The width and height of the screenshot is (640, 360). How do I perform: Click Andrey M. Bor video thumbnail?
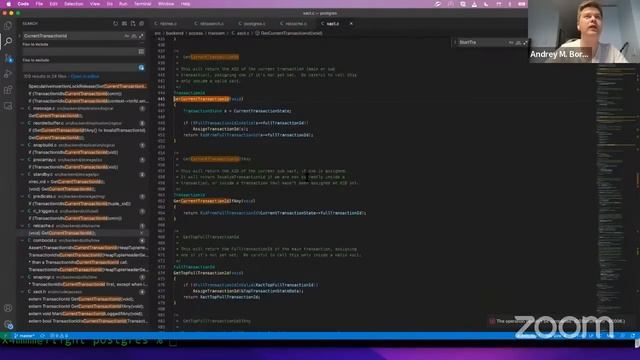click(584, 31)
